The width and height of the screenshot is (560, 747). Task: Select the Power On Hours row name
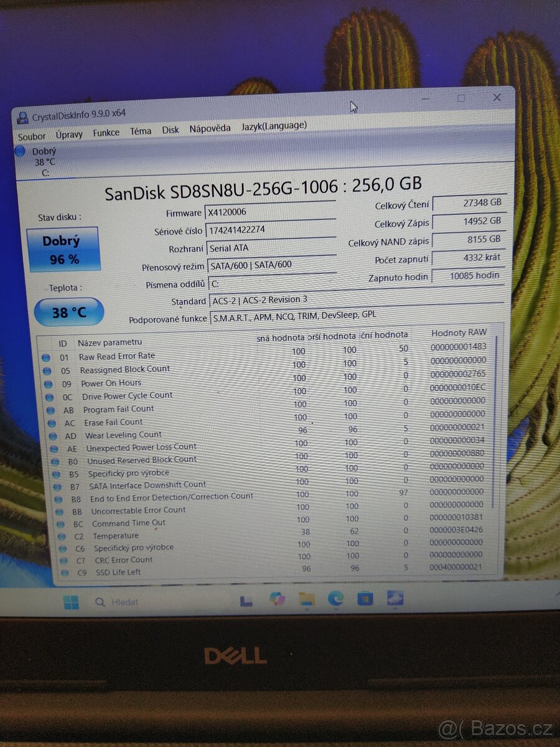click(x=111, y=383)
